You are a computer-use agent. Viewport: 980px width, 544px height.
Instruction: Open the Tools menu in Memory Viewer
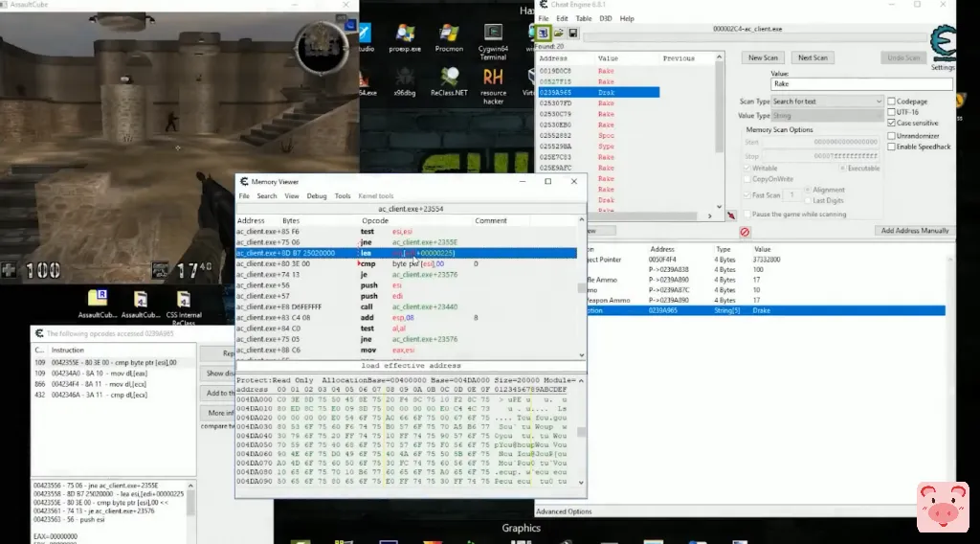[342, 195]
